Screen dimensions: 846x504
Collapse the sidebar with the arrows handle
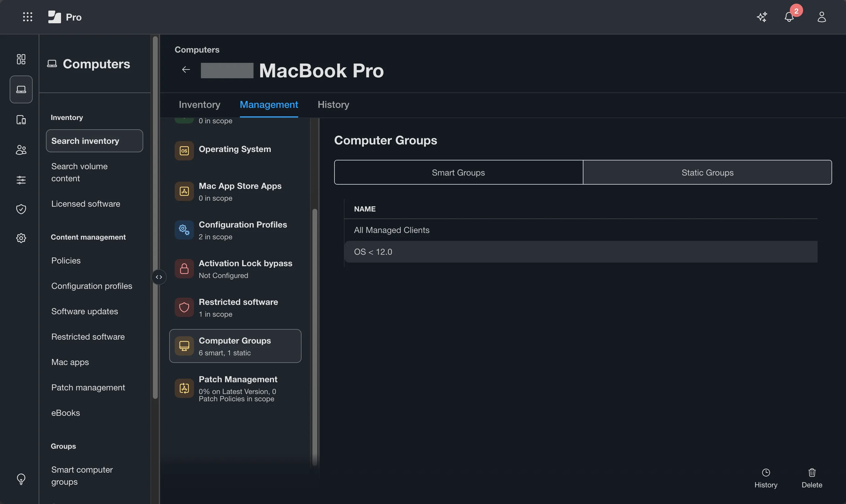[159, 277]
